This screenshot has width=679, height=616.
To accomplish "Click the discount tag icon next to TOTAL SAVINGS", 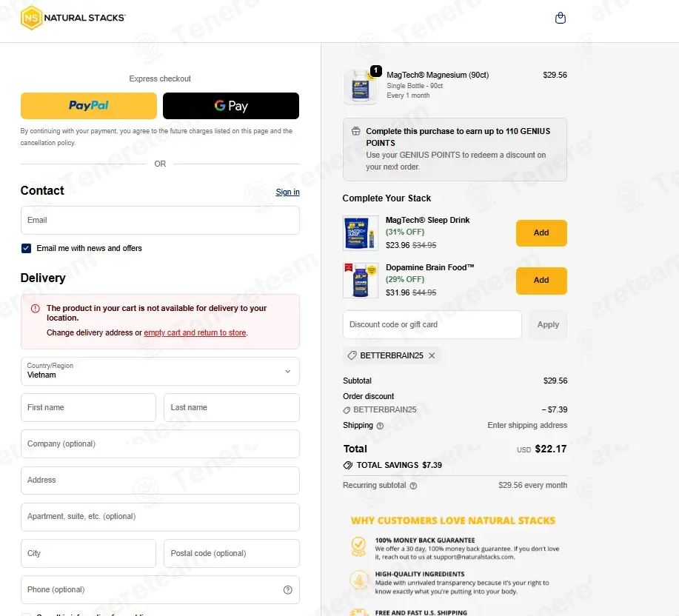I will tap(348, 466).
